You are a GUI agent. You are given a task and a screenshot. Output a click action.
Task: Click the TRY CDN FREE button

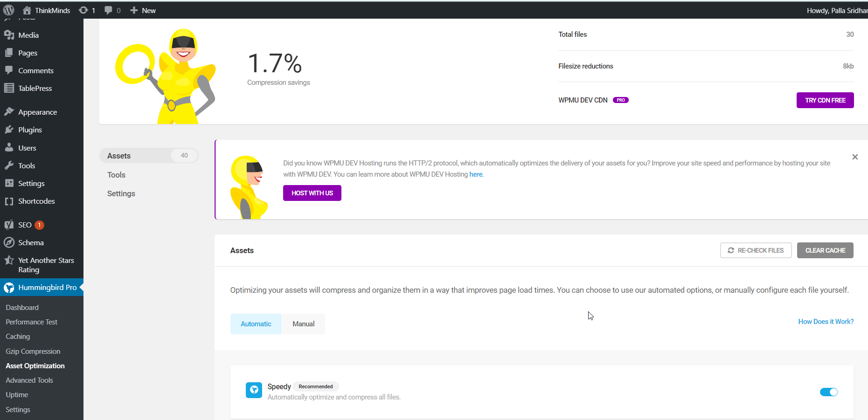point(825,100)
